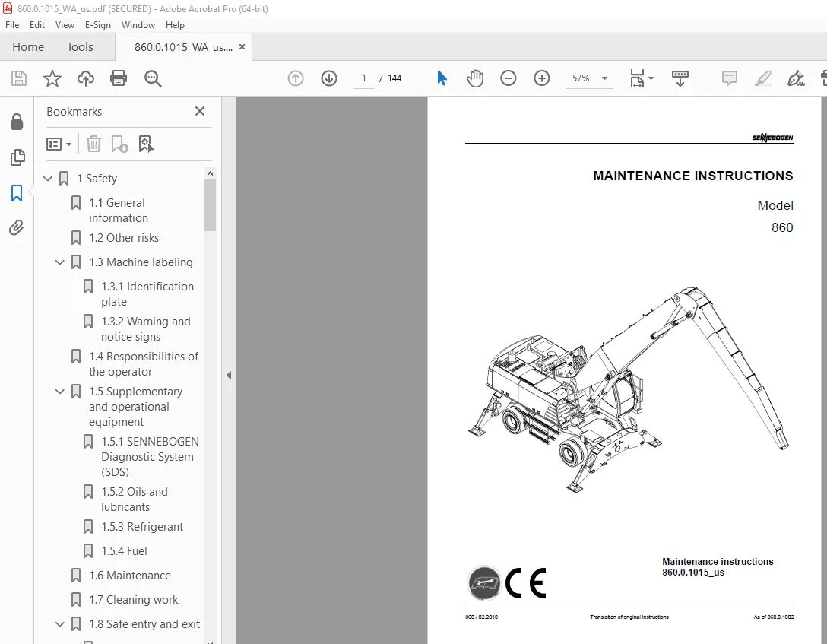827x644 pixels.
Task: Go to 1.5.3 Refrigerant bookmark
Action: [x=142, y=527]
